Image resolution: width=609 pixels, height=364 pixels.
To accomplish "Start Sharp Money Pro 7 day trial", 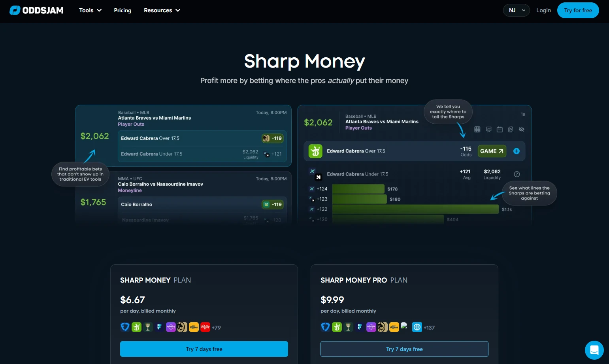I will (404, 349).
